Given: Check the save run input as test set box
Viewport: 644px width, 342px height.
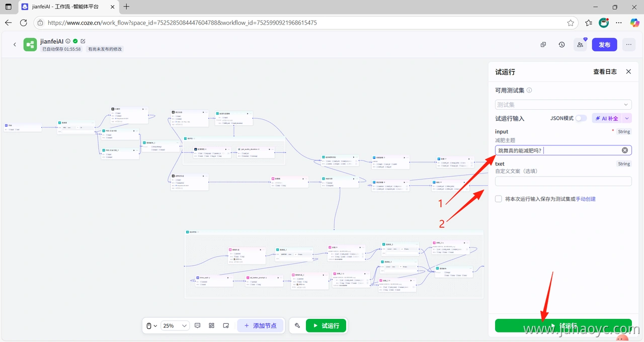Looking at the screenshot, I should point(499,199).
